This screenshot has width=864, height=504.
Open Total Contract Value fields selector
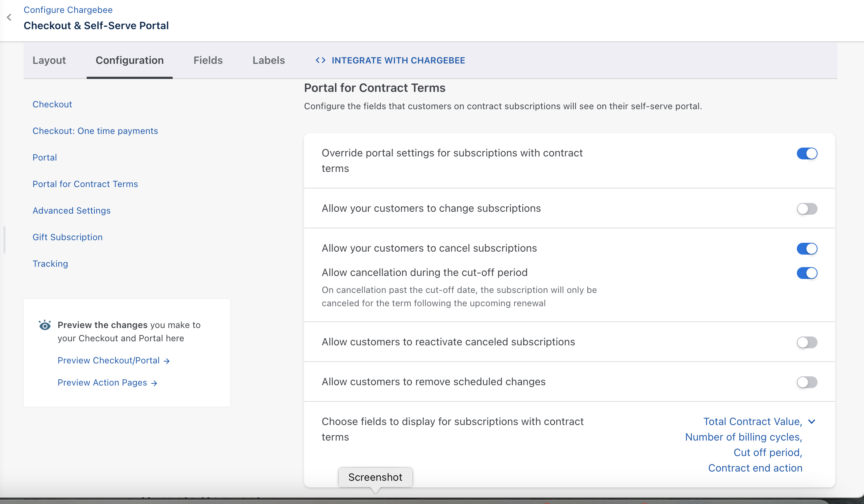pos(753,422)
